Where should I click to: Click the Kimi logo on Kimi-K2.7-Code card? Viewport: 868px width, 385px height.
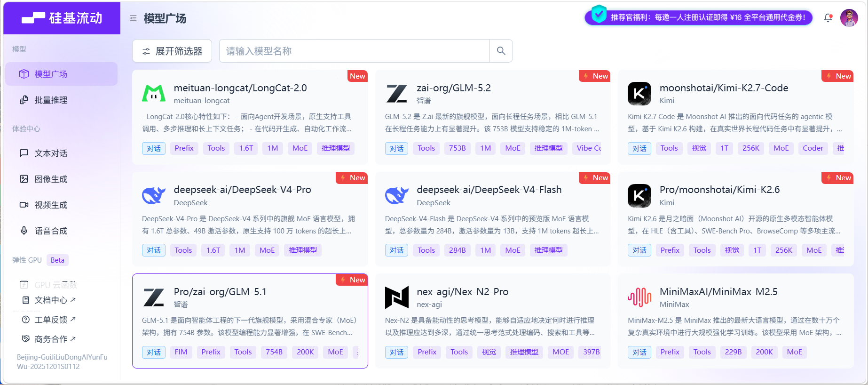(x=639, y=94)
